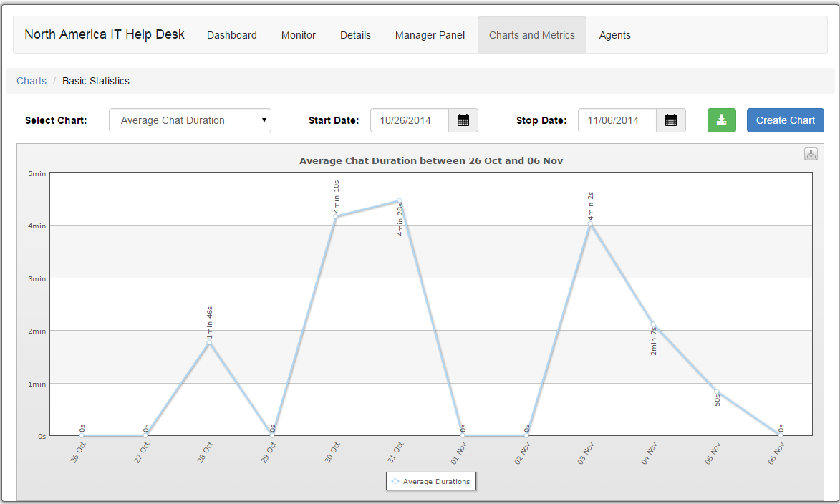
Task: Click the '4min' y-axis label
Action: pos(37,226)
